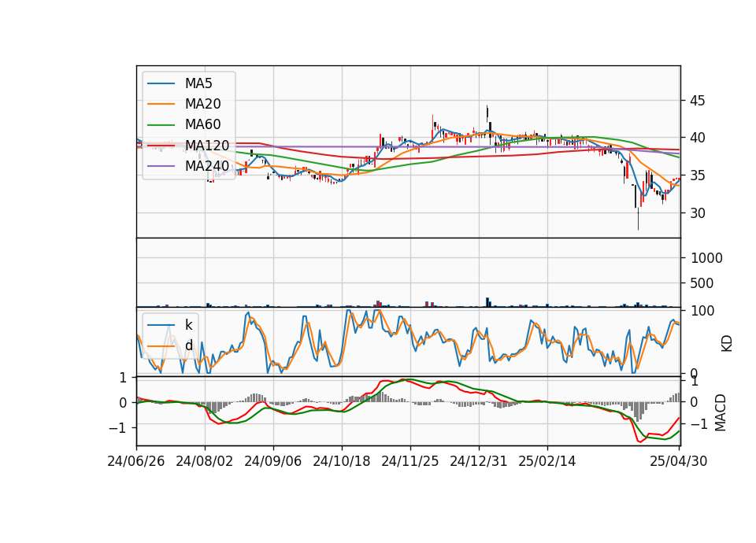Click the 100 label on KD axis
Viewport: 756px width, 543px height.
pyautogui.click(x=702, y=311)
